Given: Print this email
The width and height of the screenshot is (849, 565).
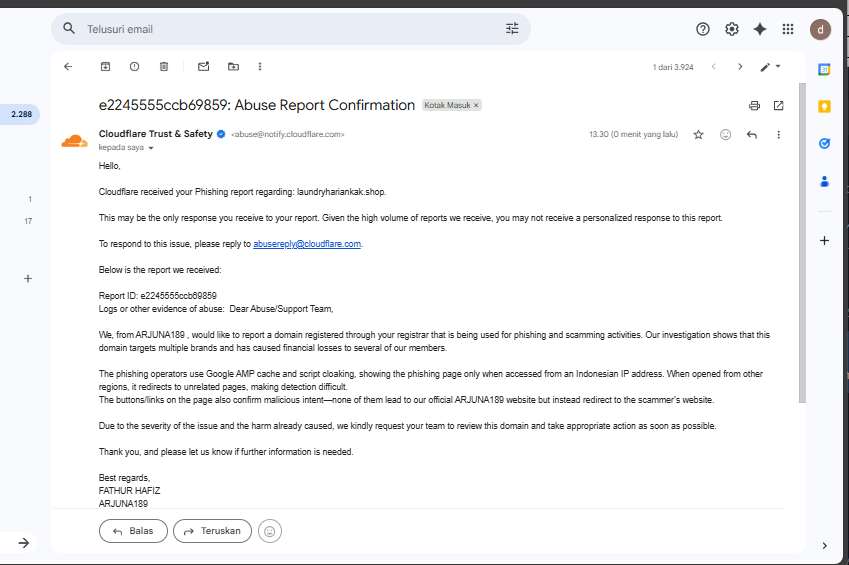Looking at the screenshot, I should (754, 106).
